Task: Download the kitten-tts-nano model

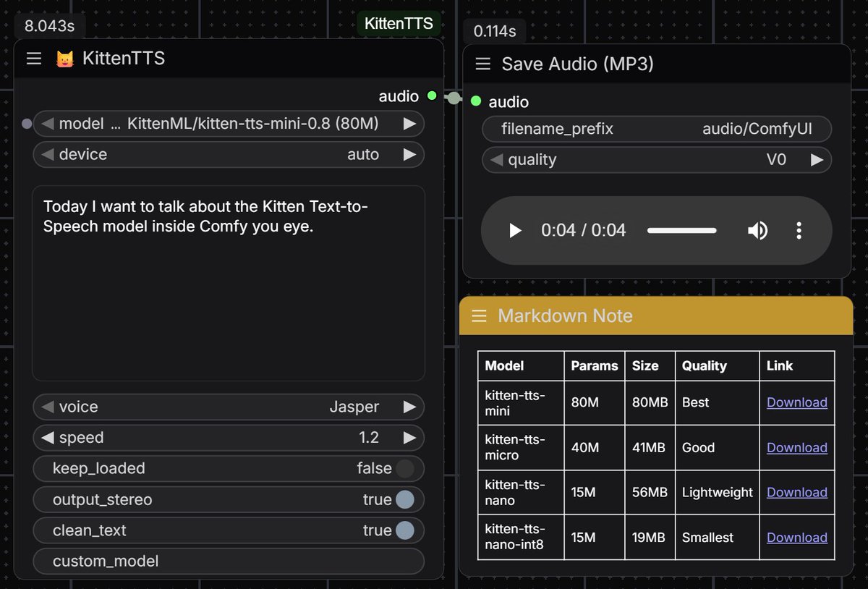Action: click(796, 492)
